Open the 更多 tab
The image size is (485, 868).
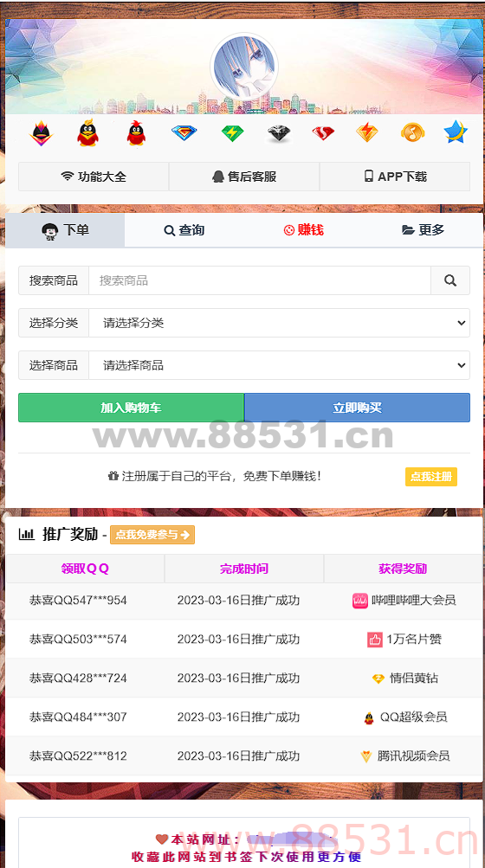point(423,230)
